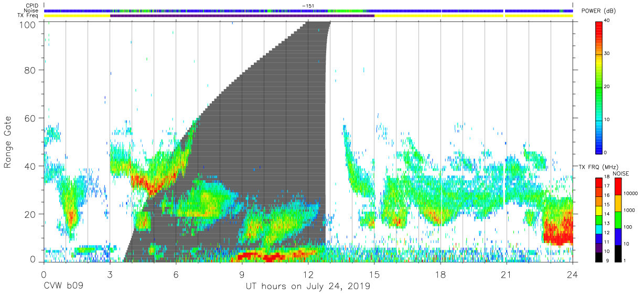Click the black segment of NOISE legend
The image size is (644, 297).
618,253
